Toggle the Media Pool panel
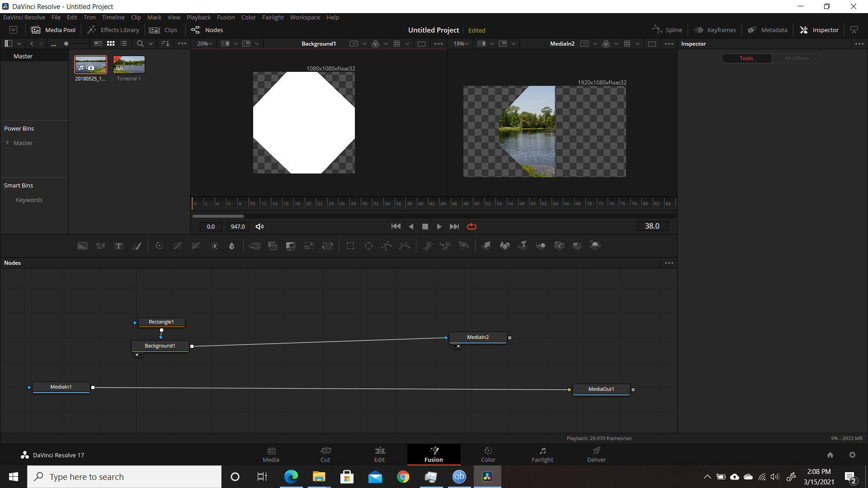The image size is (868, 488). [53, 30]
